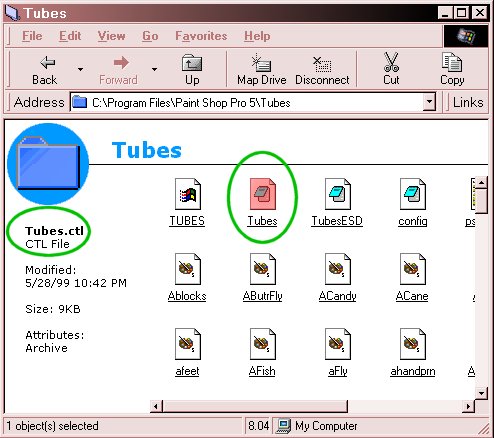Click the "Archive" attribute text

[x=46, y=348]
